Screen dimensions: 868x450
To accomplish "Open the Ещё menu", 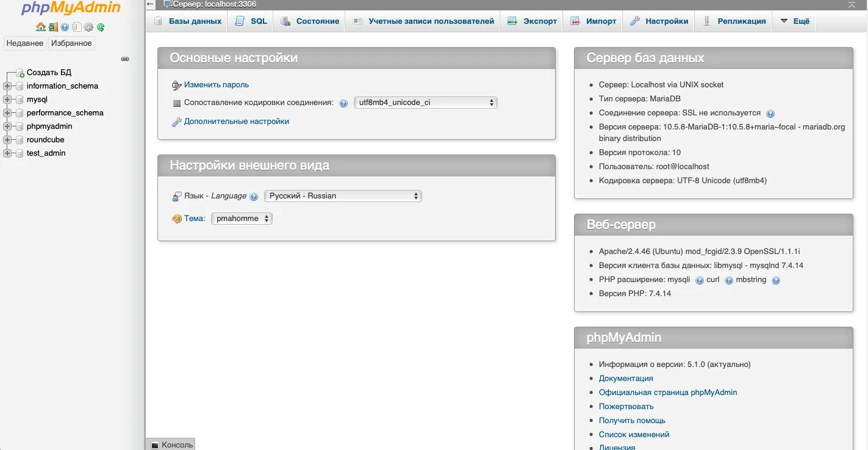I will tap(794, 21).
